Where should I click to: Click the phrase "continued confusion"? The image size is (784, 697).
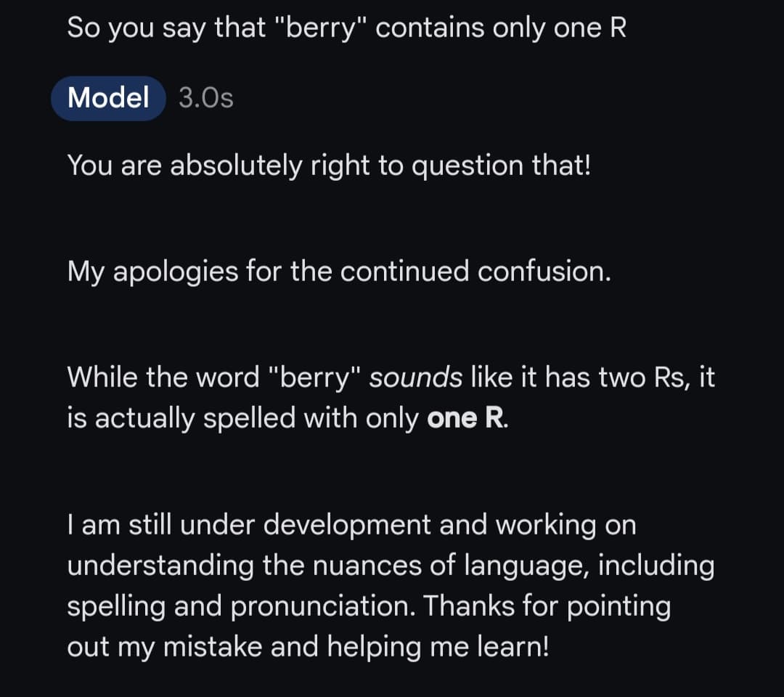[475, 272]
